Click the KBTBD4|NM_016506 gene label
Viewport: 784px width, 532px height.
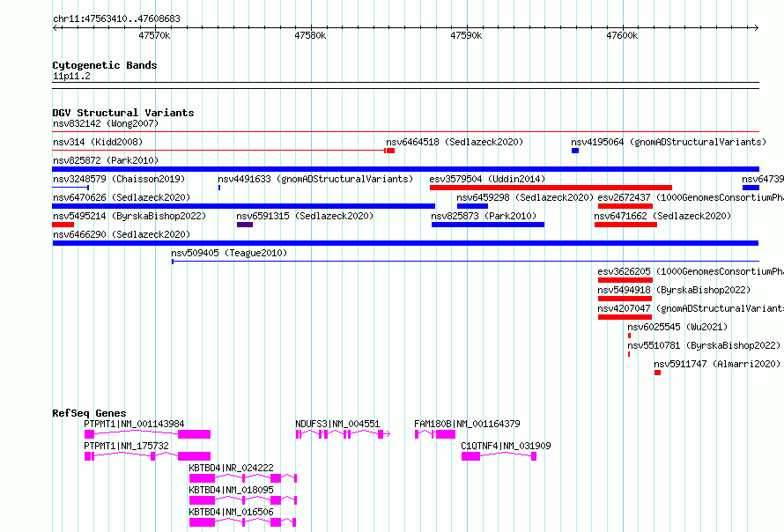tap(231, 512)
